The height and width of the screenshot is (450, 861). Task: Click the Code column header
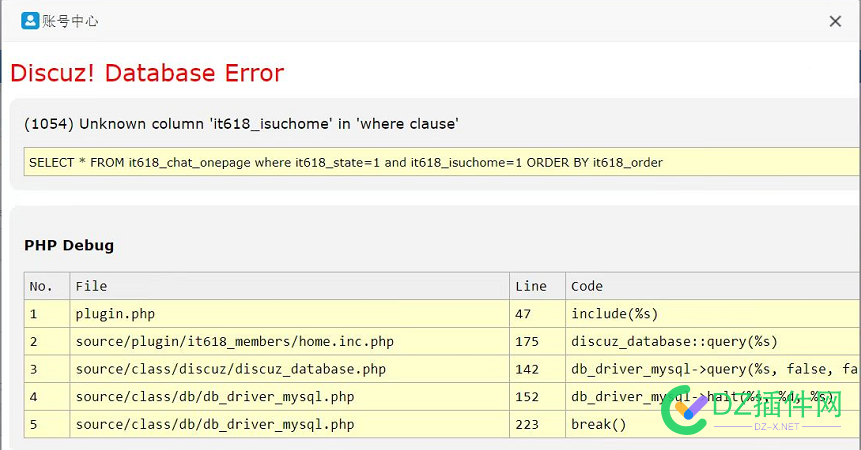(x=587, y=286)
